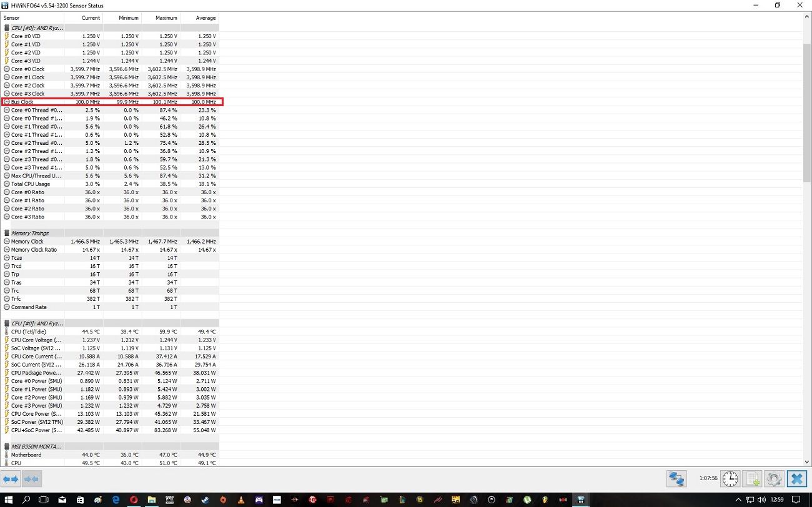Viewport: 812px width, 507px height.
Task: Select the HWiNFO taskbar icon
Action: click(x=581, y=500)
